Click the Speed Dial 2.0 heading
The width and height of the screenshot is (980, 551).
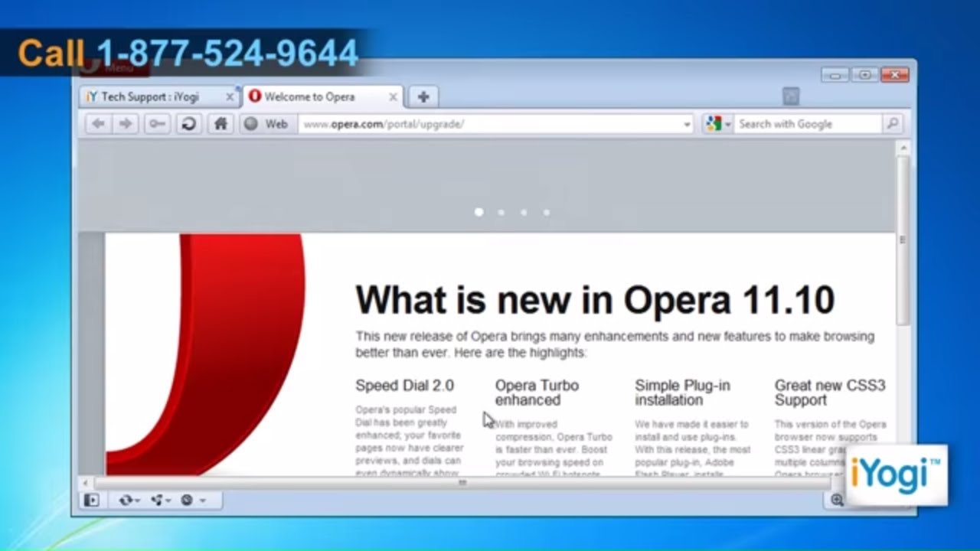tap(404, 386)
